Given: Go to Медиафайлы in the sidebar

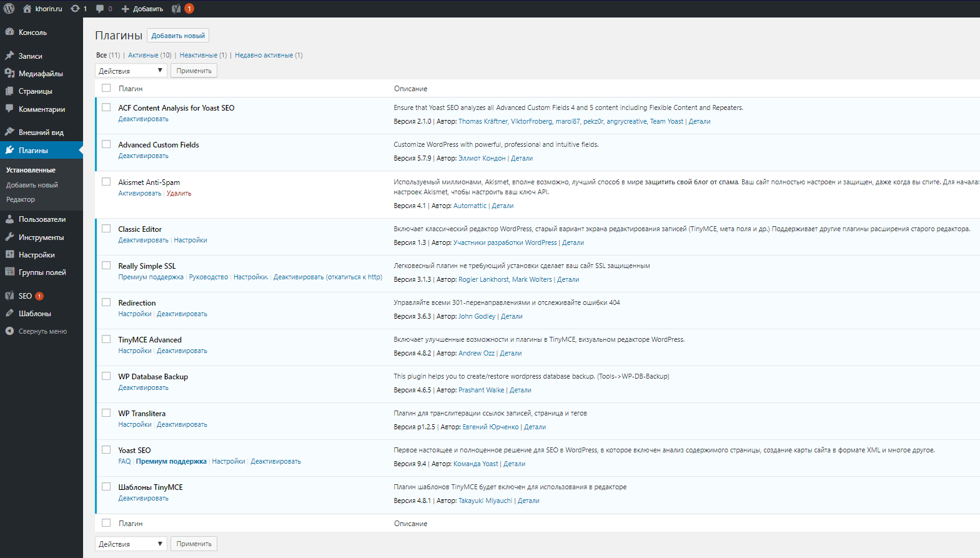Looking at the screenshot, I should coord(41,74).
